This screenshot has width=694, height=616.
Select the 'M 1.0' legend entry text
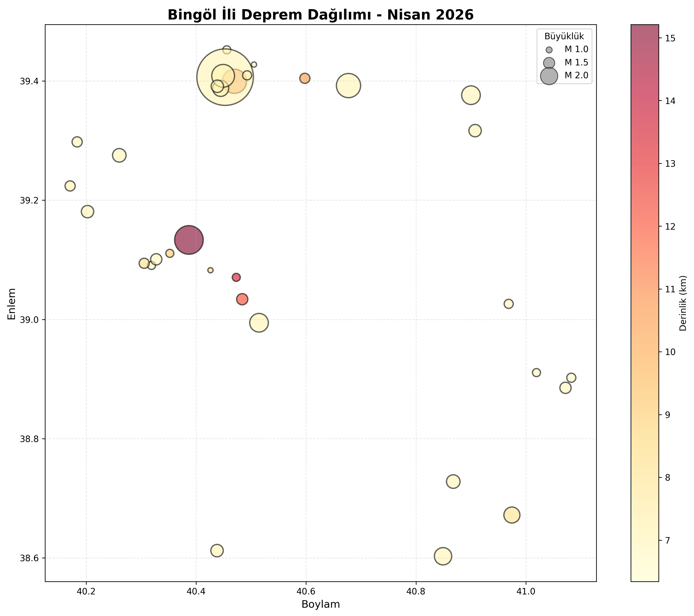tap(576, 49)
